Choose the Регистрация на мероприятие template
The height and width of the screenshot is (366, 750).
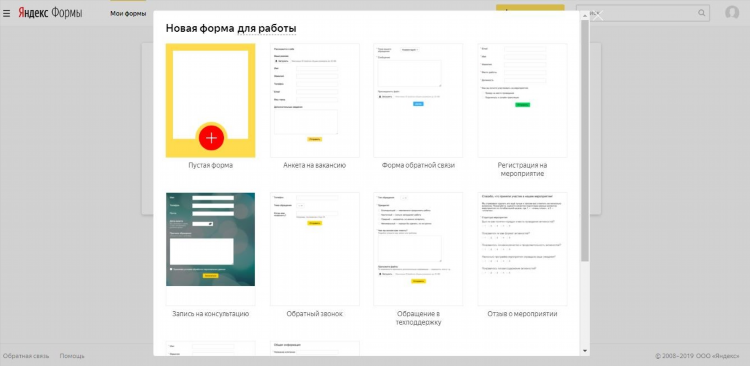(x=522, y=100)
